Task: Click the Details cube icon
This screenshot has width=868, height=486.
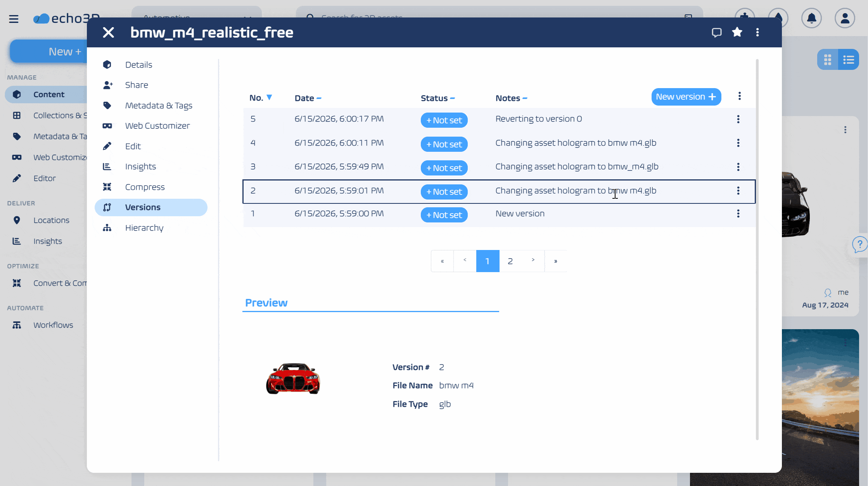Action: point(107,64)
